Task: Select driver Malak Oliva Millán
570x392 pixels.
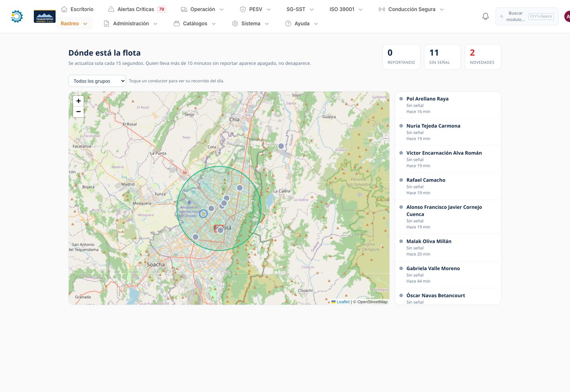Action: click(x=448, y=247)
